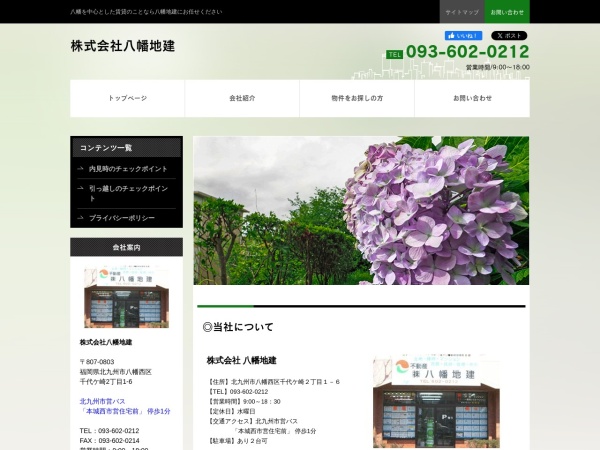Screen dimensions: 600x450
Task: Select トップページ in the main navigation
Action: click(x=127, y=98)
